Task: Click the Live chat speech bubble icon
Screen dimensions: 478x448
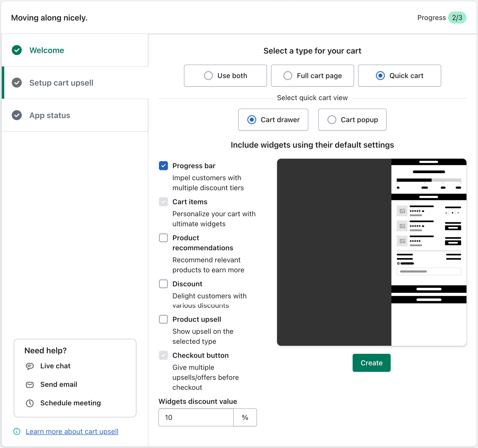Action: point(30,366)
